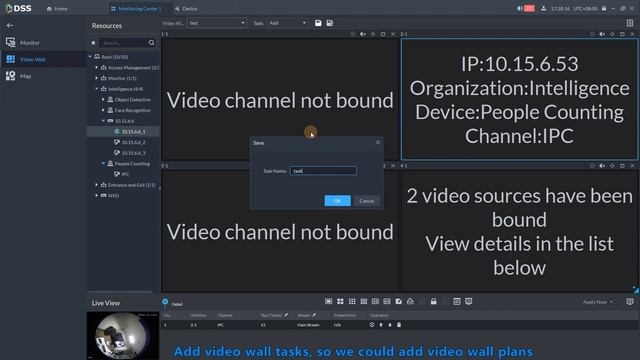This screenshot has width=640, height=360.
Task: Expand the Monitor (1/1) node
Action: [97, 78]
